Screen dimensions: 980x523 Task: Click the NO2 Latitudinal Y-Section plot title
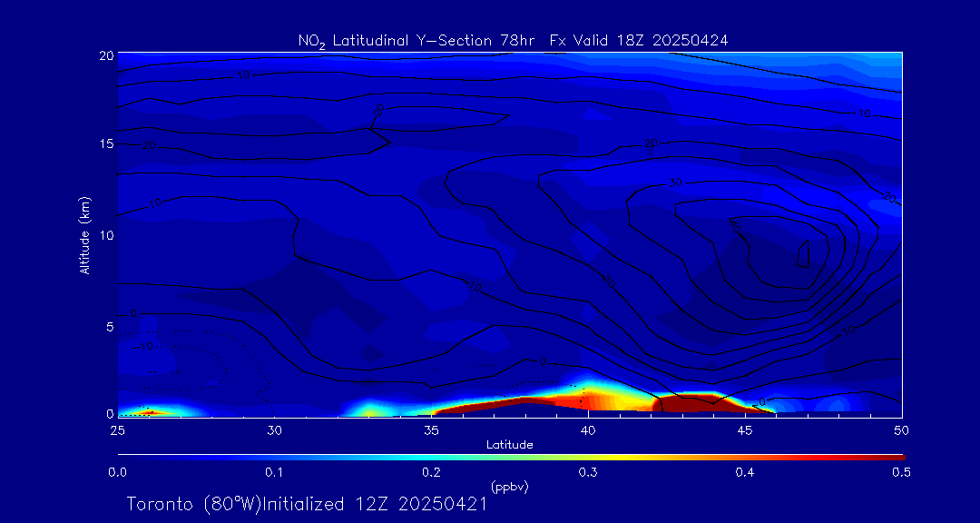coord(513,40)
